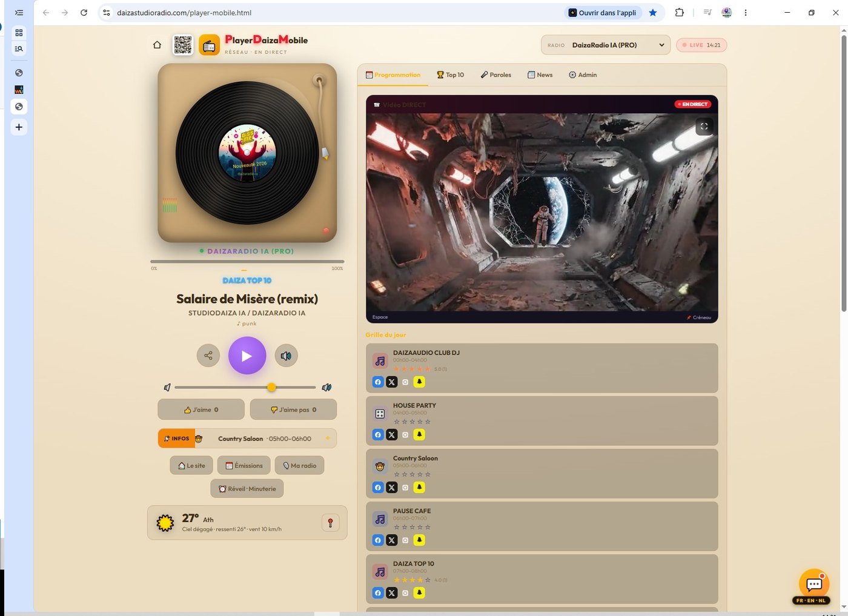Share PAUSE CAFE on Snapchat
Viewport: 848px width, 616px height.
(419, 540)
